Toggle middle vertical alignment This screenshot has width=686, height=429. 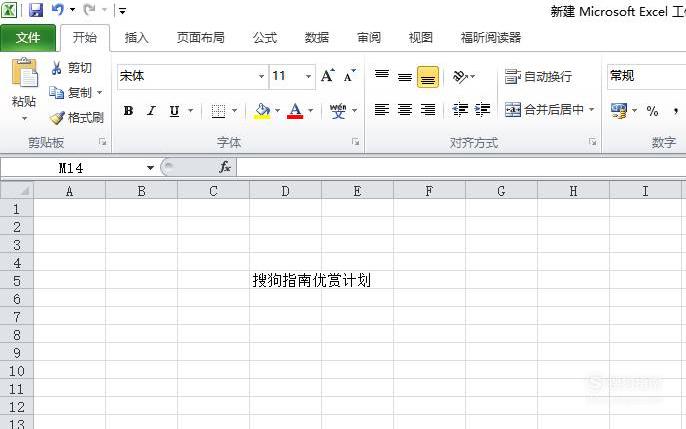405,77
